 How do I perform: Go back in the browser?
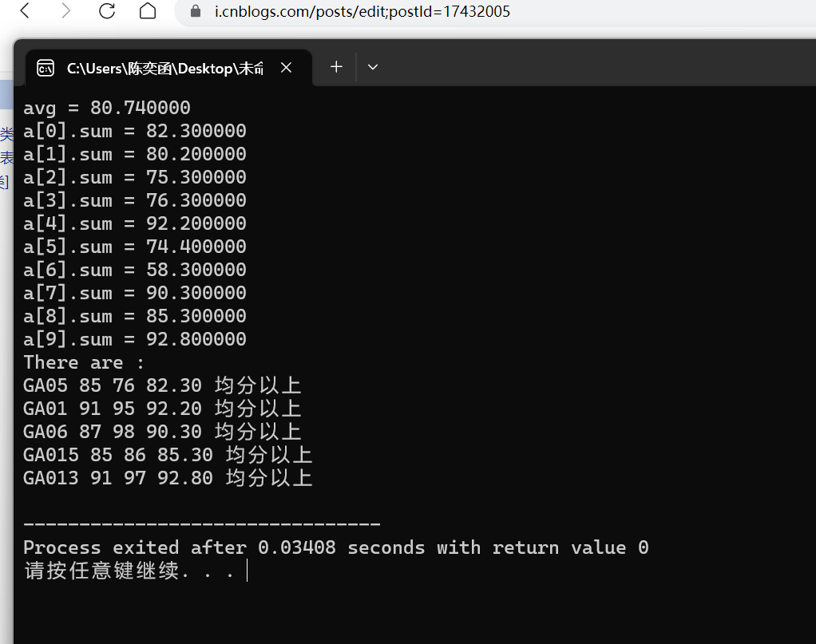[25, 10]
